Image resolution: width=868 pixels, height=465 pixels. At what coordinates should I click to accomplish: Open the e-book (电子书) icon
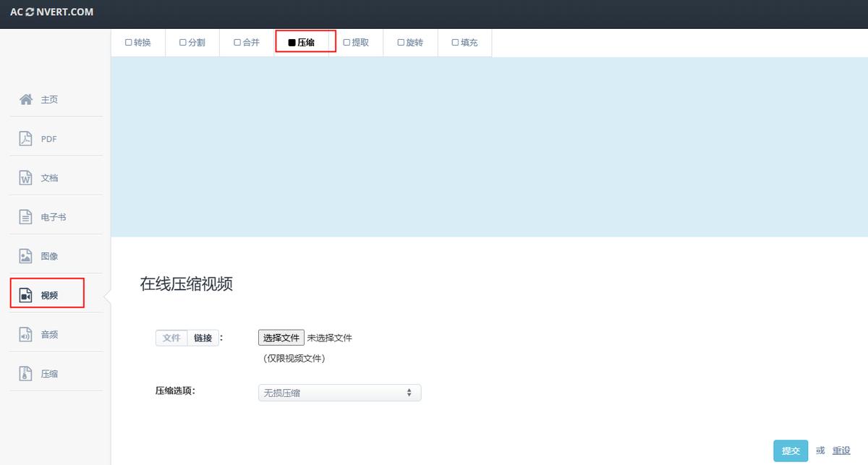pos(26,217)
